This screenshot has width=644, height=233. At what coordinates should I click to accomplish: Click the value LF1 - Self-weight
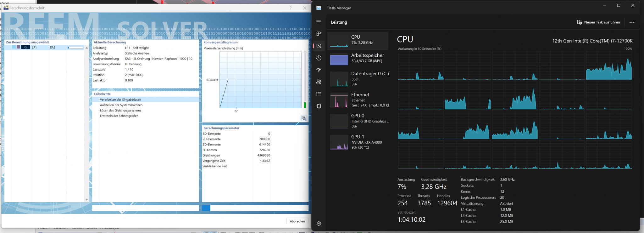coord(137,48)
